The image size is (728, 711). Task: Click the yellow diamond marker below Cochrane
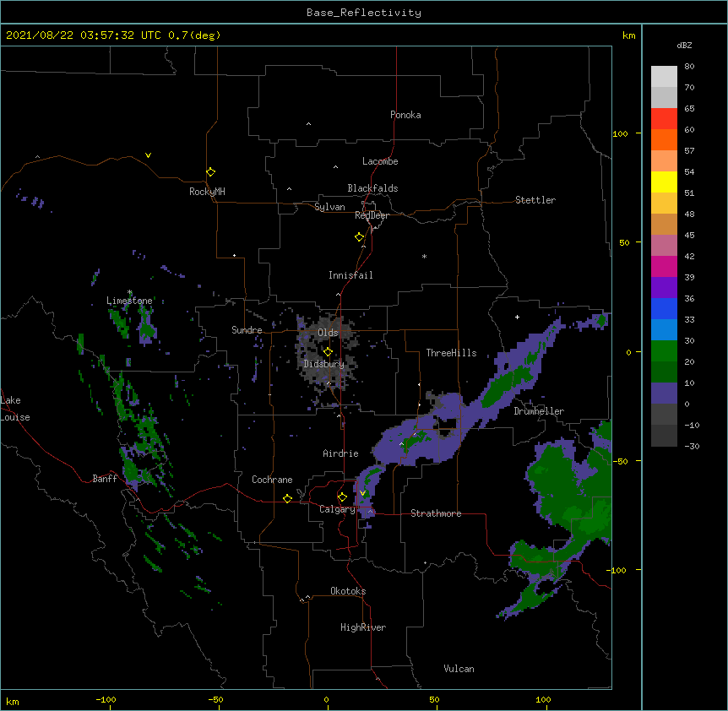point(287,498)
